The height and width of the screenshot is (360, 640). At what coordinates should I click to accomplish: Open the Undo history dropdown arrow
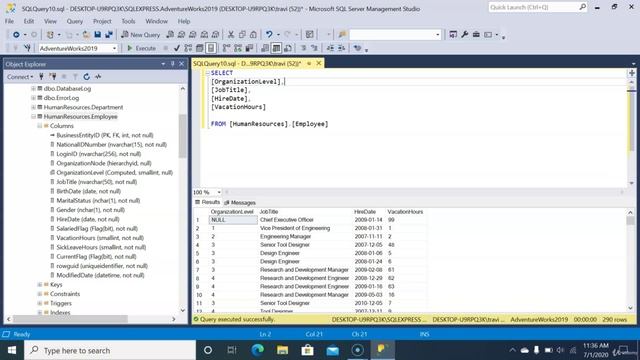278,35
